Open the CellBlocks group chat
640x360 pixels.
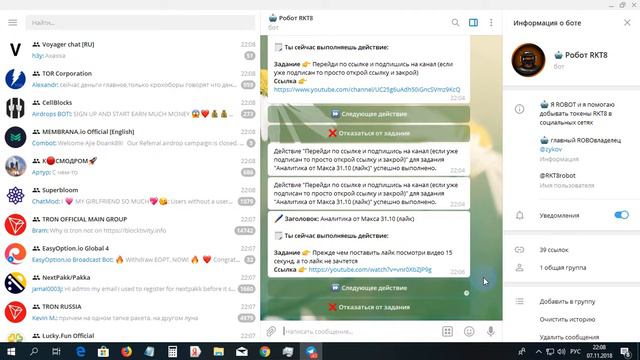(130, 108)
